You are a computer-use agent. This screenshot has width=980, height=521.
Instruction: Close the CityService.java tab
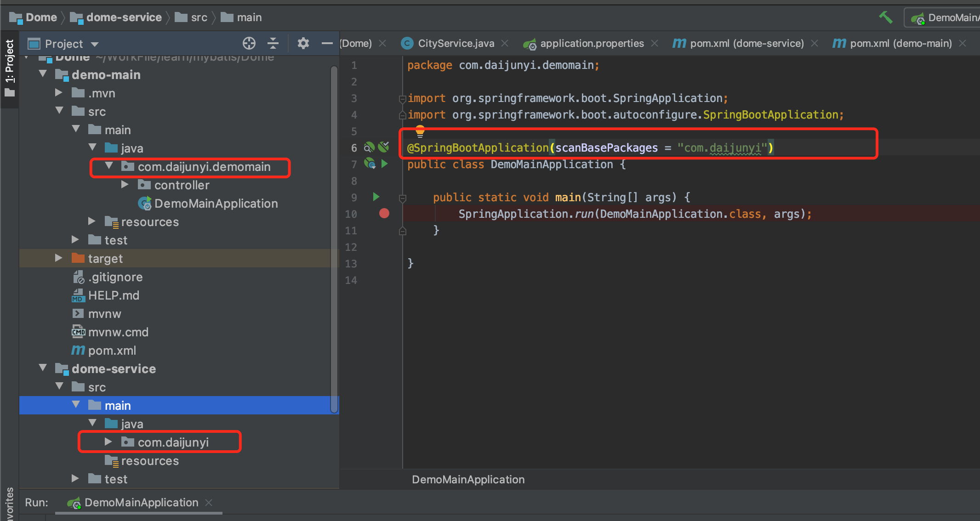[505, 43]
